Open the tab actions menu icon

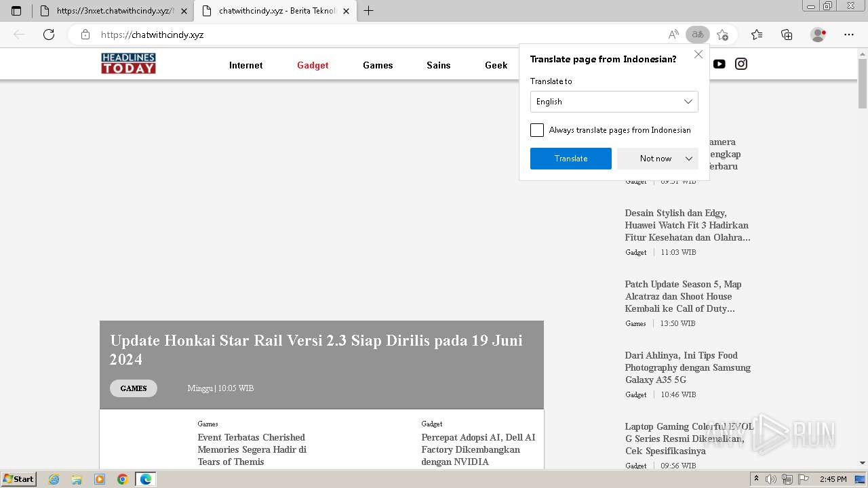click(16, 11)
